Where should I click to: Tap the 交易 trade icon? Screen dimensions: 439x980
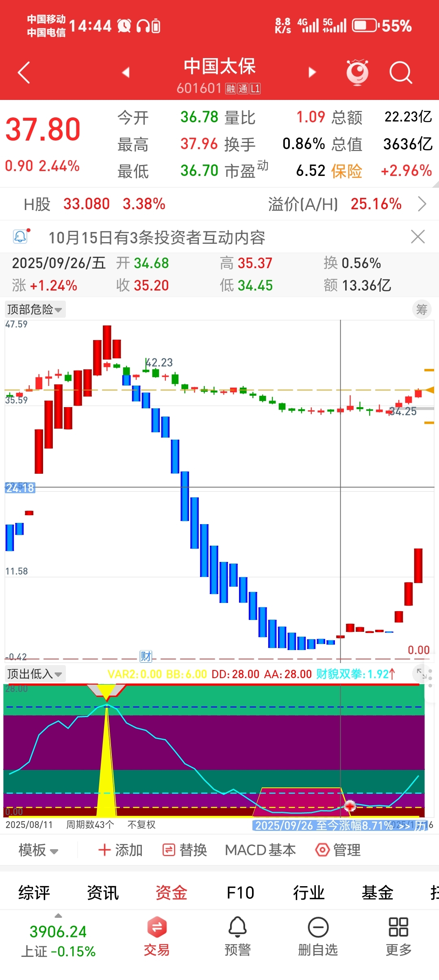pyautogui.click(x=157, y=927)
